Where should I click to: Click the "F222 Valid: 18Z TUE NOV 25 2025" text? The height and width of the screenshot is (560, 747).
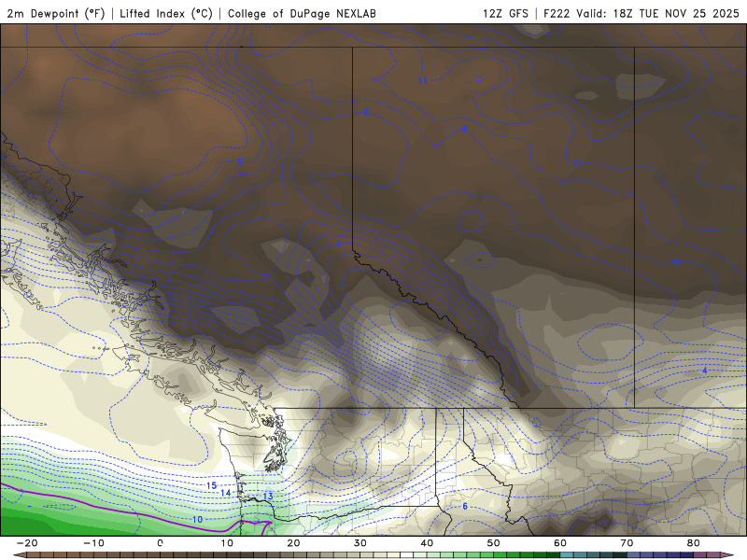(x=641, y=13)
